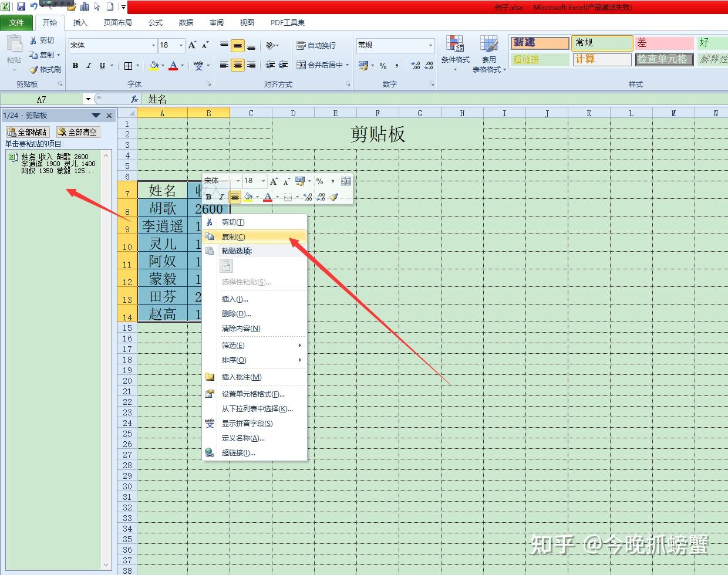Apply the 差 red cell style swatch

pyautogui.click(x=665, y=43)
